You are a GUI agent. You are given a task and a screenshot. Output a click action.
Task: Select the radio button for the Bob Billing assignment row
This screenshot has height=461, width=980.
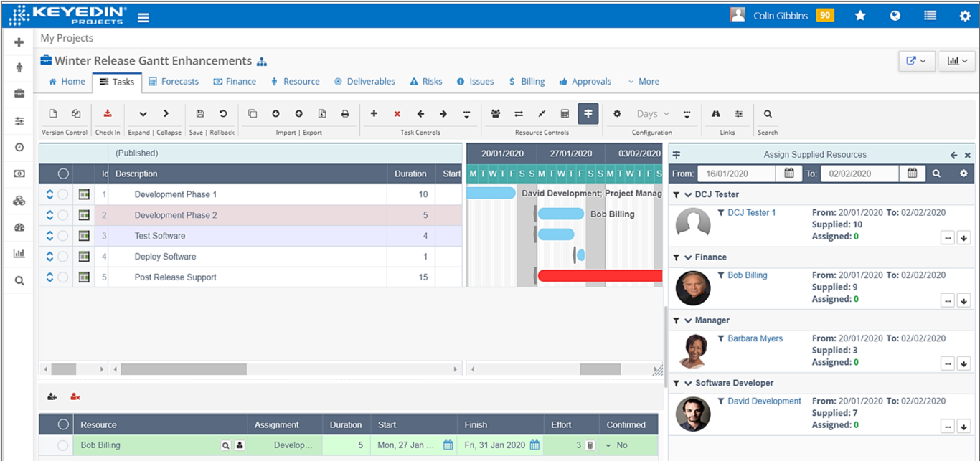[x=62, y=445]
